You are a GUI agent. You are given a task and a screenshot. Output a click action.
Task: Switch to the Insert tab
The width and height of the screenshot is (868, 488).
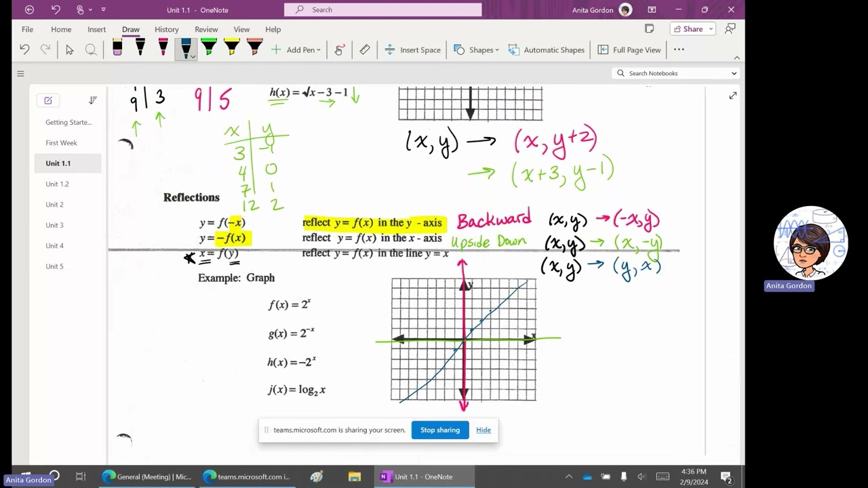coord(96,29)
